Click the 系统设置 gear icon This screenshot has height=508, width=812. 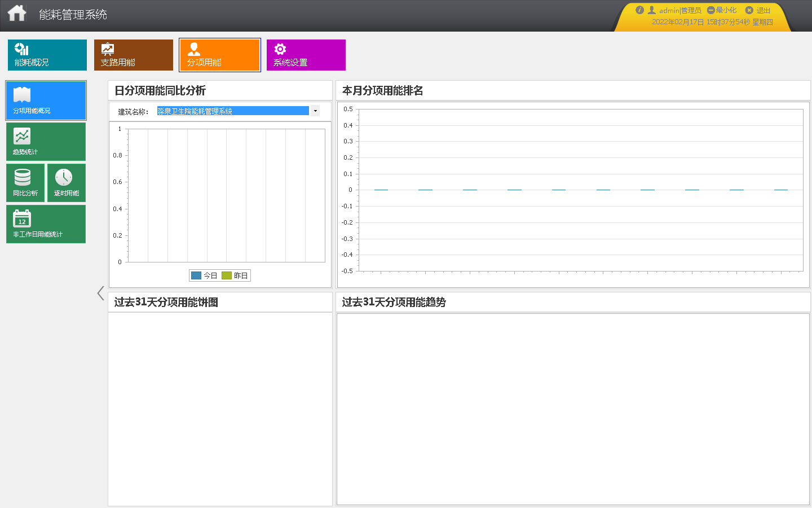tap(280, 49)
